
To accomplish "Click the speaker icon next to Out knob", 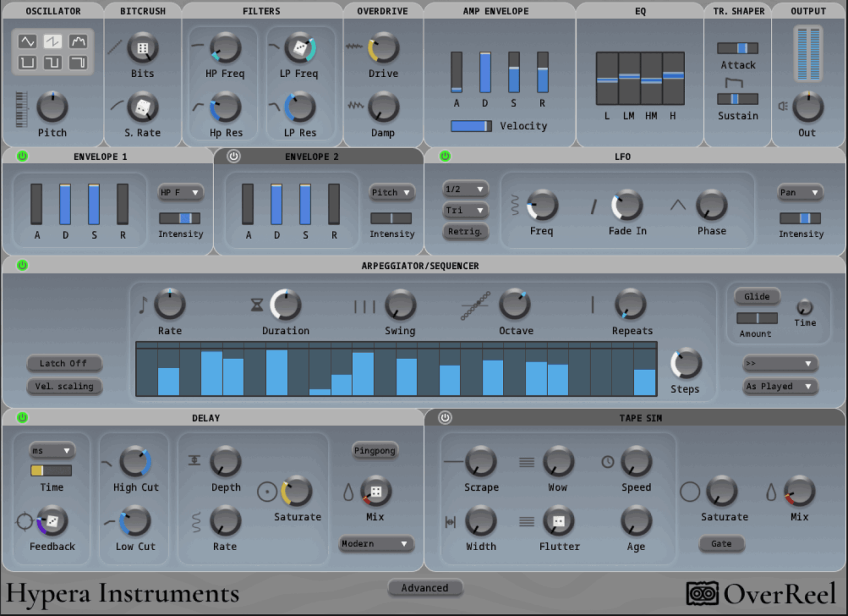I will point(783,106).
